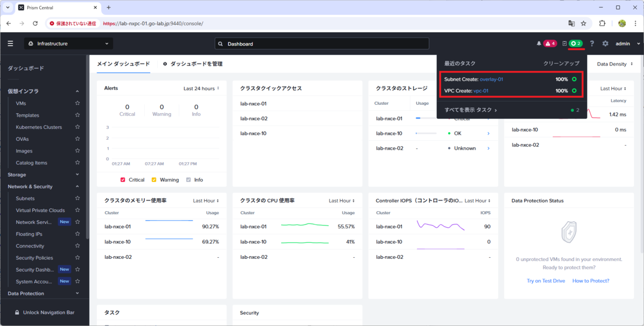Open a new browser tab
Viewport: 644px width, 326px height.
[108, 8]
